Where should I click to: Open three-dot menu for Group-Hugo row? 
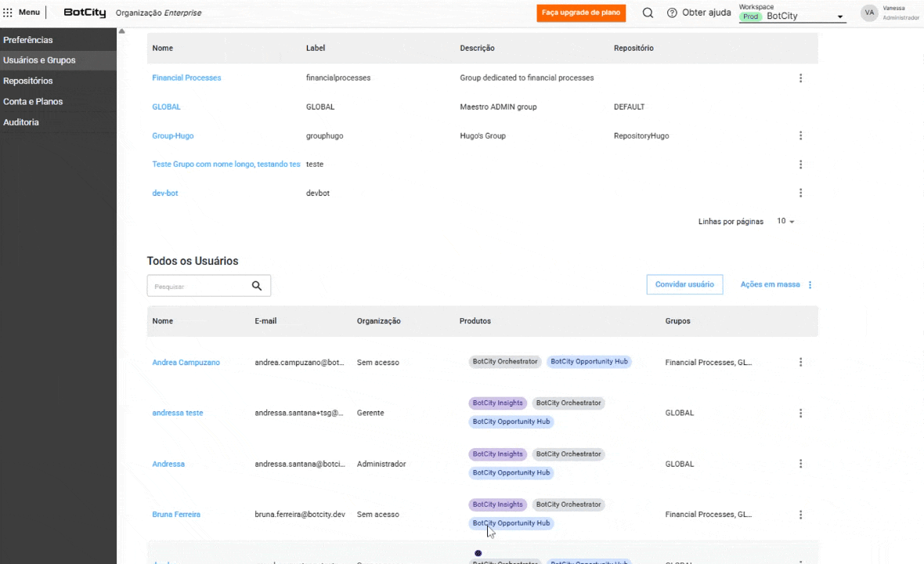(x=800, y=136)
